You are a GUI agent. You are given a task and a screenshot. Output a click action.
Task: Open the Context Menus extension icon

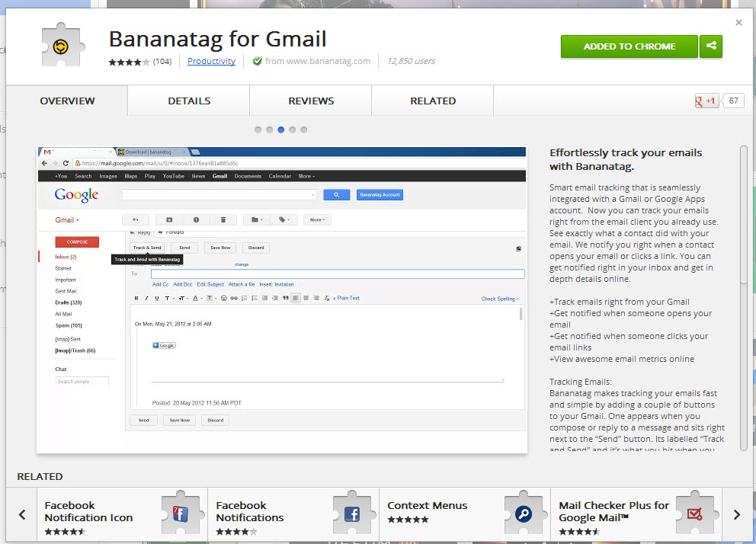click(523, 514)
